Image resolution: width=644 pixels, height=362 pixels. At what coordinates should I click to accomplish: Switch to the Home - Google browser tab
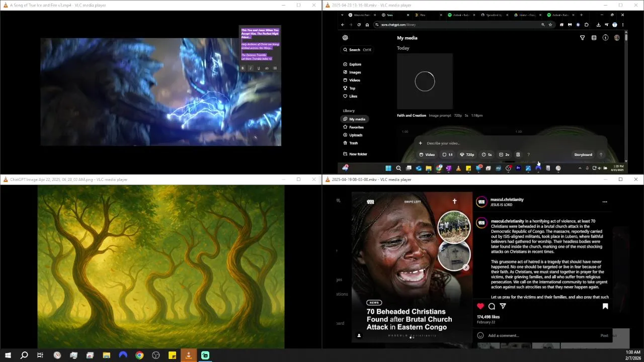point(528,15)
